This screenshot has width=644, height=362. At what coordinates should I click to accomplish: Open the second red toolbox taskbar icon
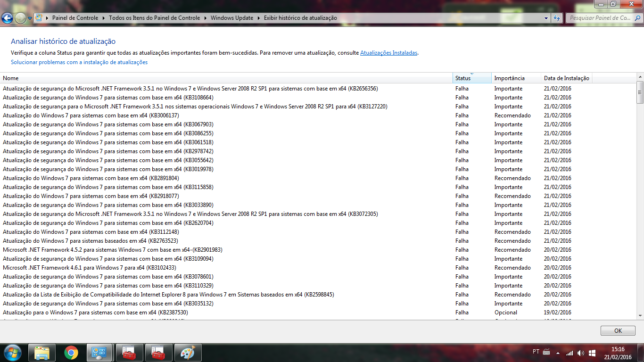coord(158,353)
